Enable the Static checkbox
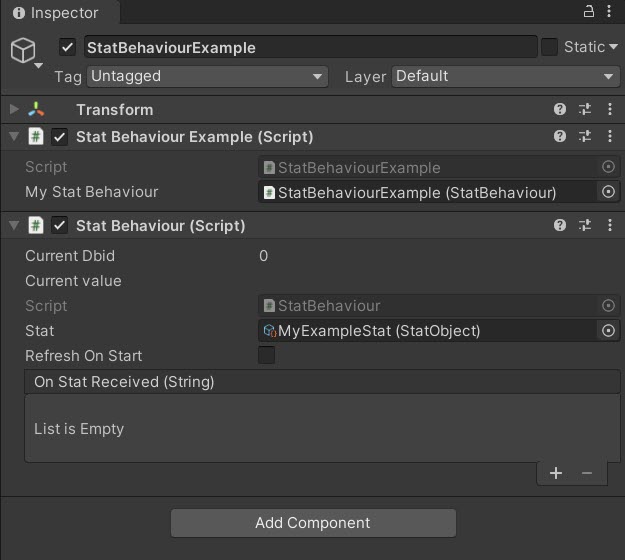 tap(549, 47)
